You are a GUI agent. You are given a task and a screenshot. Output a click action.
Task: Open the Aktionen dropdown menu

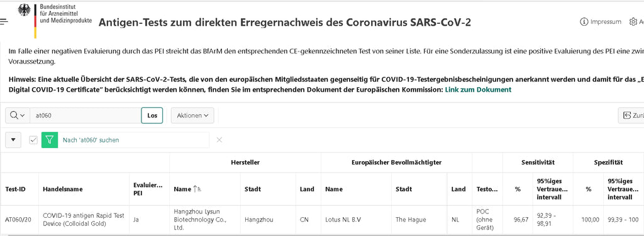[192, 115]
